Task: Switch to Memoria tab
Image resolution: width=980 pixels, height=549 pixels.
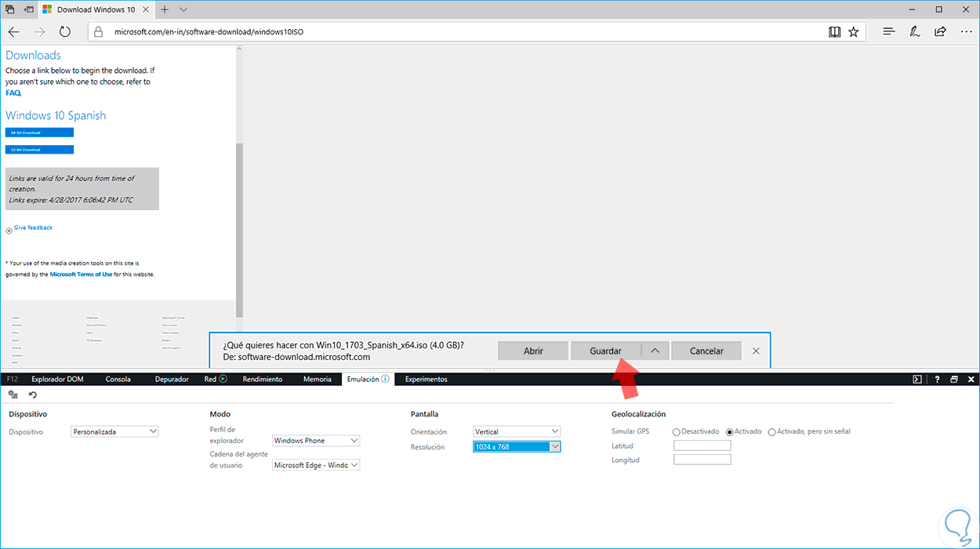Action: 318,379
